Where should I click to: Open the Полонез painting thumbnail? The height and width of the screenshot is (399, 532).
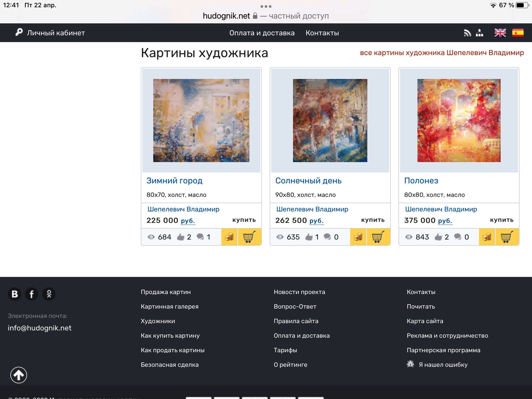point(459,121)
